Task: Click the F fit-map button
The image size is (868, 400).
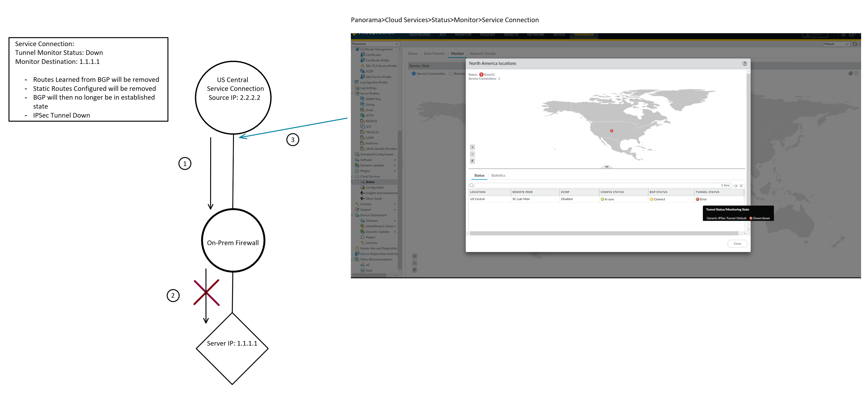Action: coord(472,161)
